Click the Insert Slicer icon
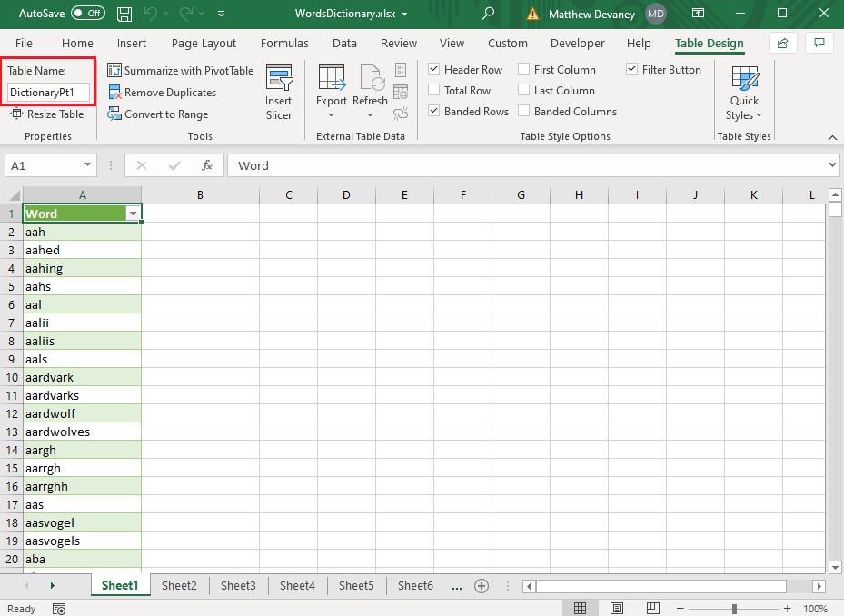 point(279,77)
